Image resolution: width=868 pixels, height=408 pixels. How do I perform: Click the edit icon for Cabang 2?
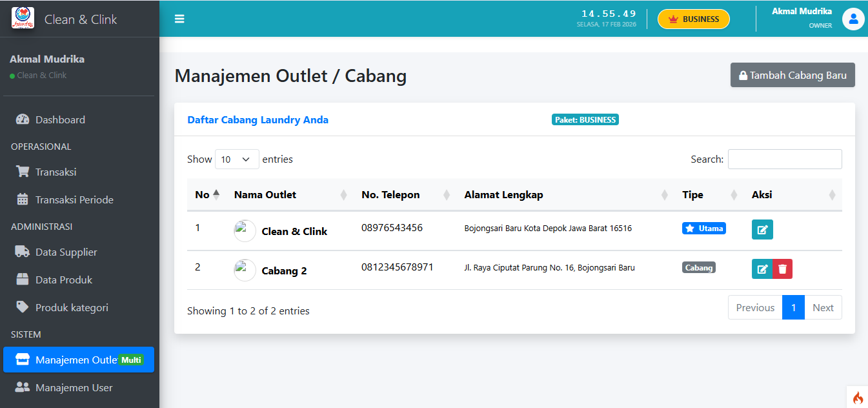[x=762, y=269]
